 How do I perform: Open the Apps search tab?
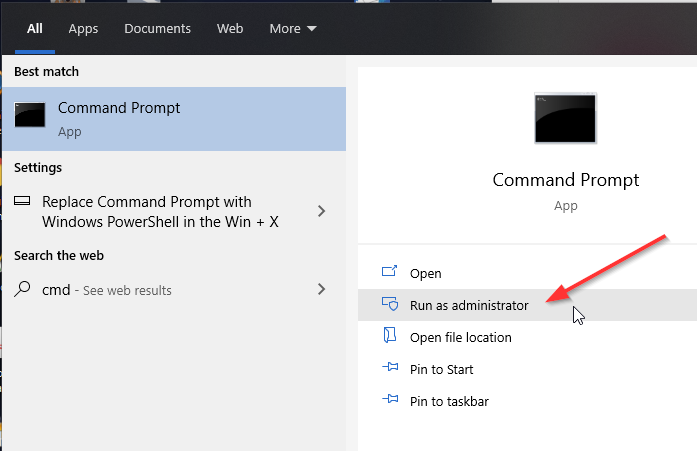83,29
